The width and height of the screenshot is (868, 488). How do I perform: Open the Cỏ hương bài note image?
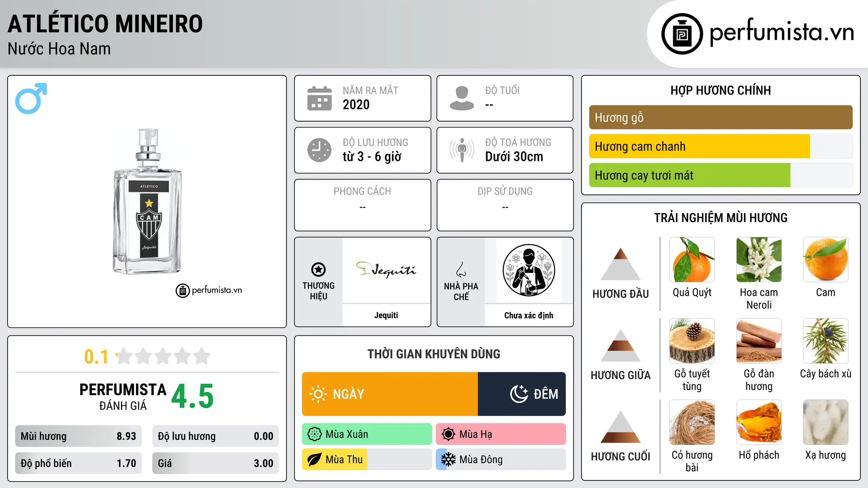(692, 422)
